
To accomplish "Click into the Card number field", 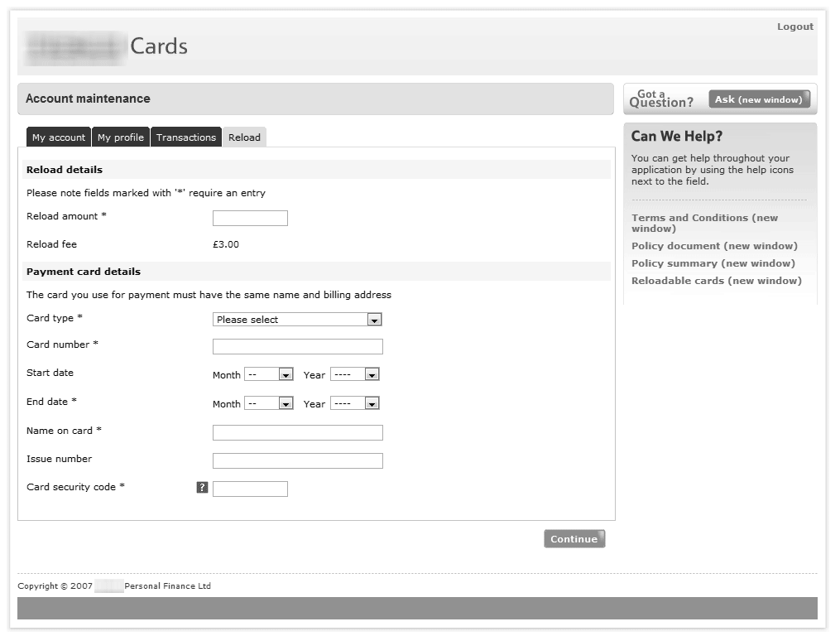I will click(298, 347).
